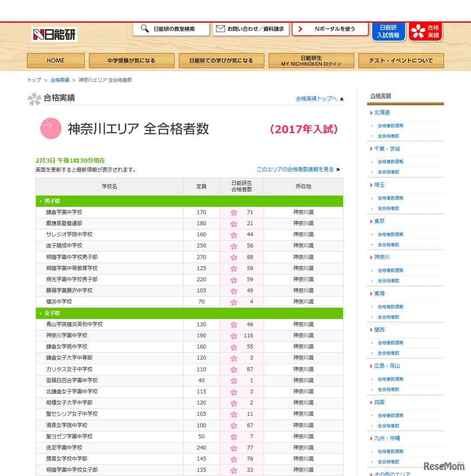
Task: Click the sakura icon beside 合格実績 section heading
Action: pyautogui.click(x=34, y=98)
